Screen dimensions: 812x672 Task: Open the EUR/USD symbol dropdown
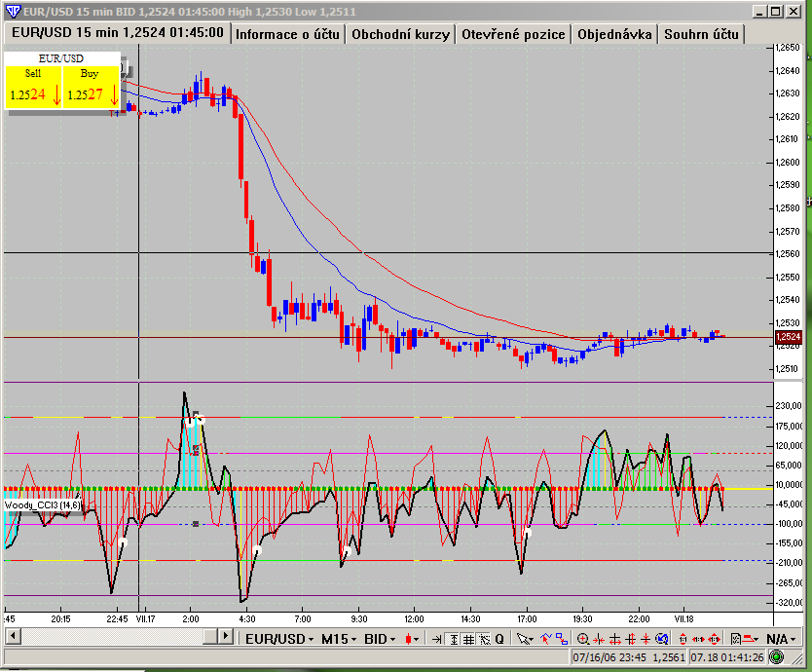[278, 639]
